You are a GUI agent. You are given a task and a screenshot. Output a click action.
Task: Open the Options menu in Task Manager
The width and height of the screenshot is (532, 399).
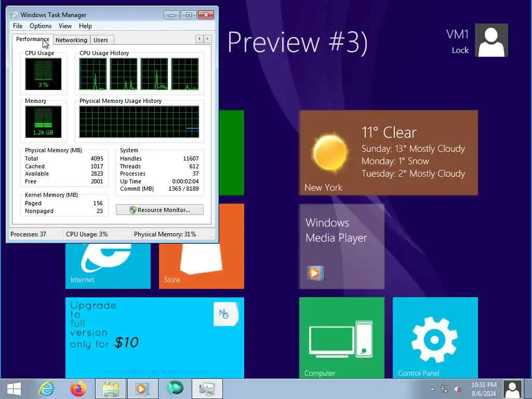coord(41,26)
